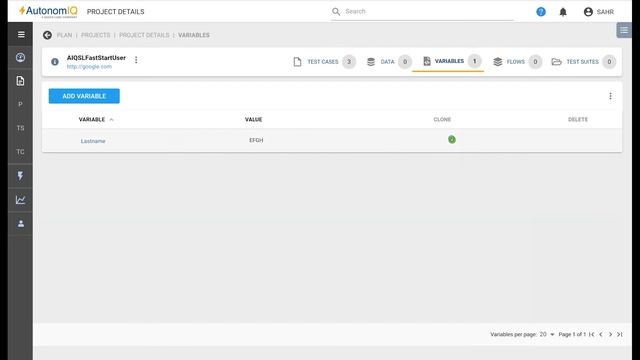The width and height of the screenshot is (640, 360).
Task: Switch to the Flows tab
Action: click(x=517, y=62)
